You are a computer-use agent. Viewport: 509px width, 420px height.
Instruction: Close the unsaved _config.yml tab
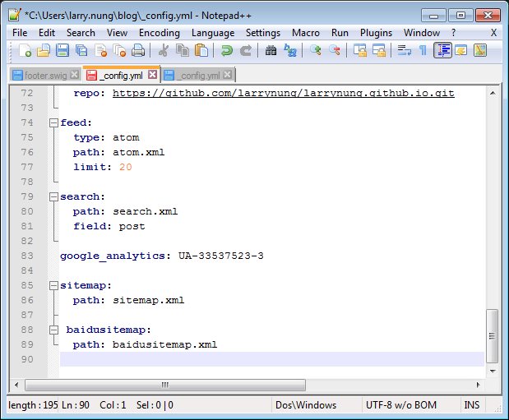pyautogui.click(x=153, y=75)
